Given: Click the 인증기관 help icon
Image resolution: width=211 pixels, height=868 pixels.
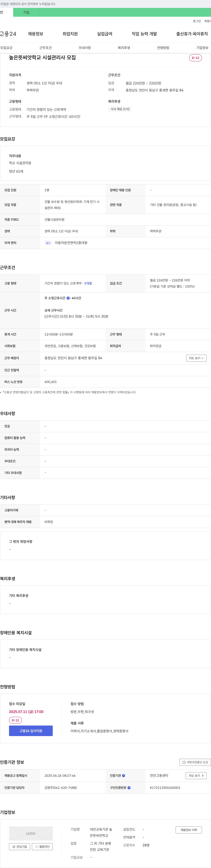Looking at the screenshot, I should [x=123, y=776].
